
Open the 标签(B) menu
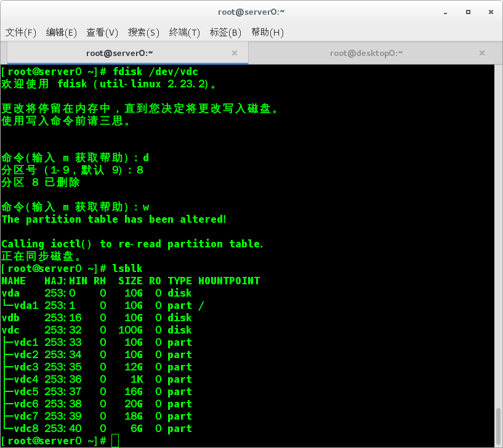pyautogui.click(x=225, y=33)
